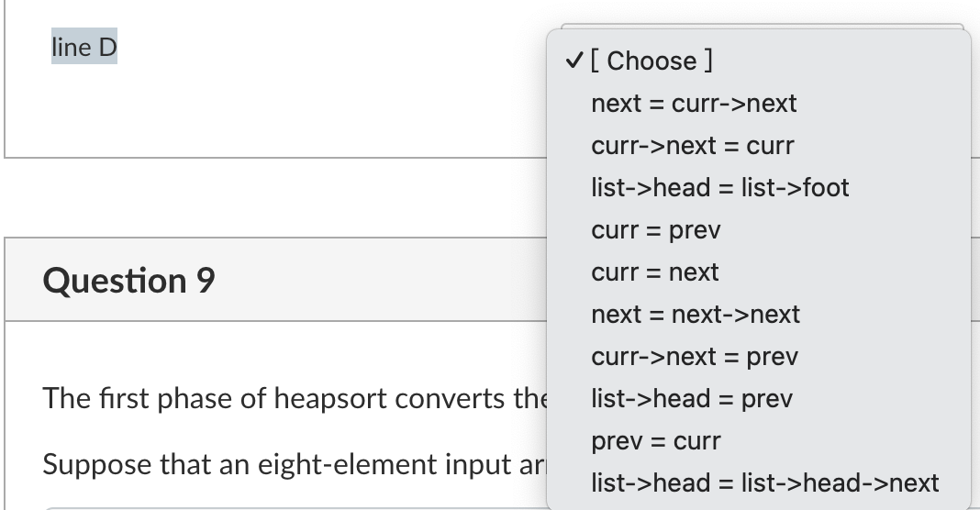Click the select box behind the dropdown
Screen dimensions: 980x510
tap(763, 27)
